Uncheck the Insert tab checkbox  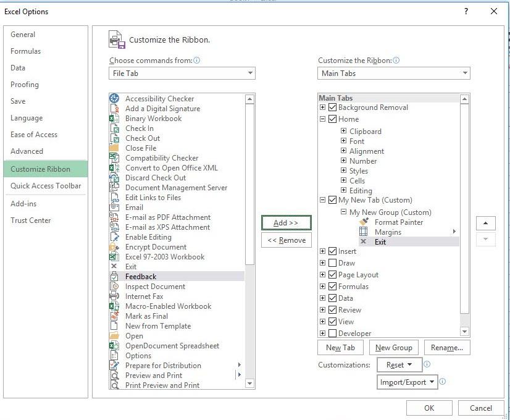tap(332, 251)
